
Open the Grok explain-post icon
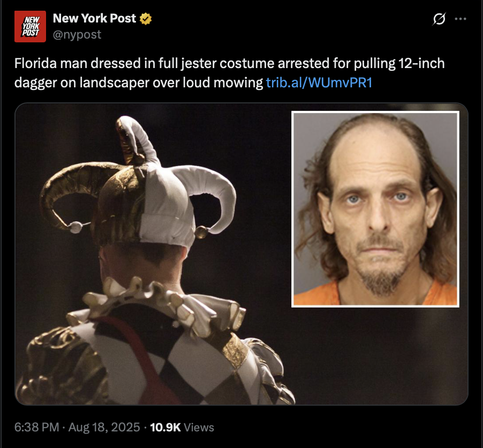439,19
